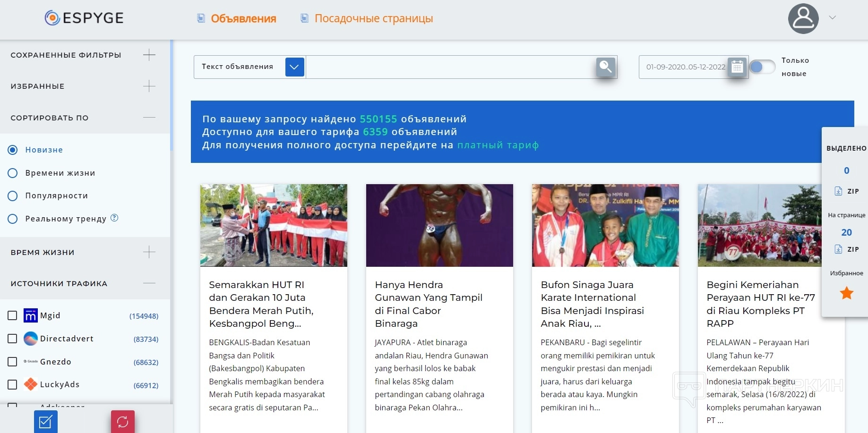
Task: Reset filters with the red refresh button
Action: click(123, 422)
